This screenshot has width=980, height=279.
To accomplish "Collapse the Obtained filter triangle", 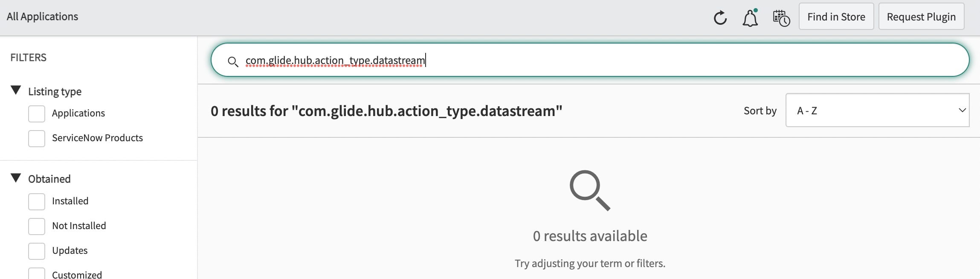I will click(x=16, y=178).
